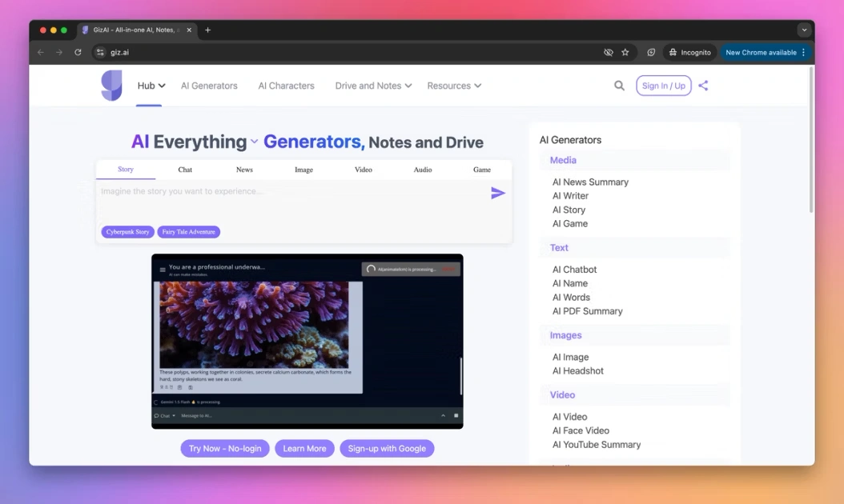This screenshot has width=844, height=504.
Task: Navigate back using the browser back arrow
Action: [40, 51]
